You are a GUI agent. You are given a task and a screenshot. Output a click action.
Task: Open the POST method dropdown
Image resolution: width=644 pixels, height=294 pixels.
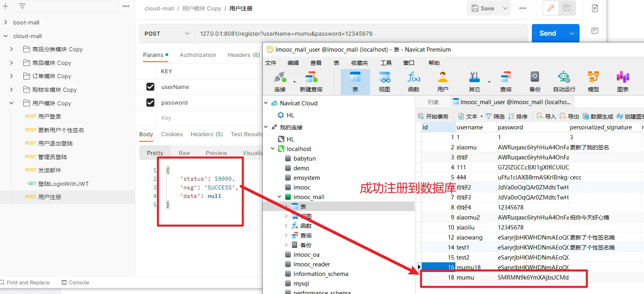pyautogui.click(x=167, y=34)
